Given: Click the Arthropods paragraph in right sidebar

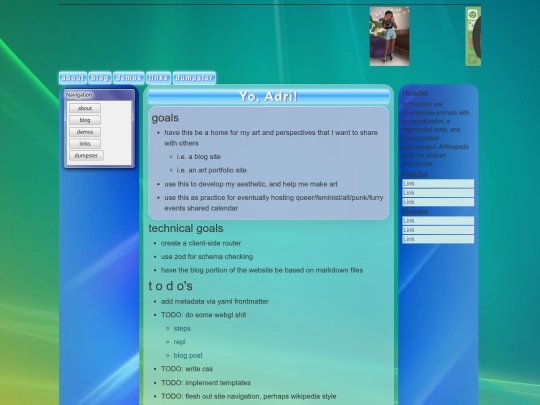Looking at the screenshot, I should click(436, 134).
